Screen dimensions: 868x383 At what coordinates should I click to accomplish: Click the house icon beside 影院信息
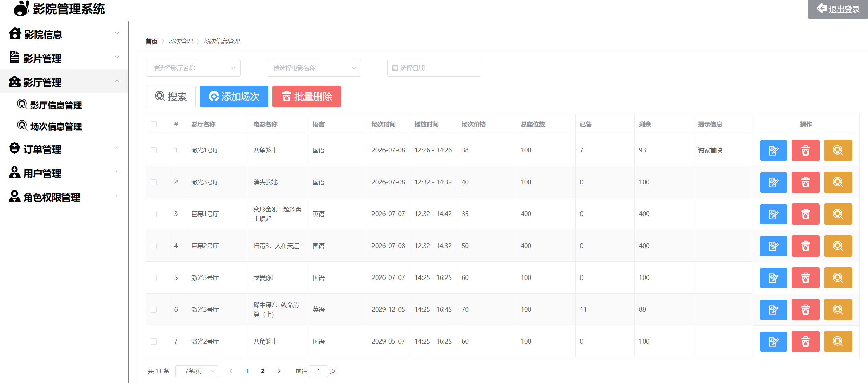[x=15, y=34]
